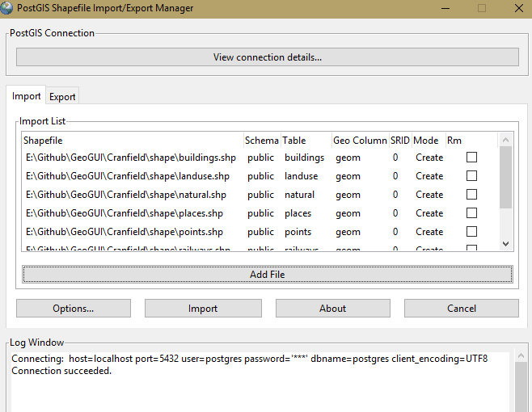Screen dimensions: 532x412
Task: Open the Options... dialog
Action: pos(74,309)
